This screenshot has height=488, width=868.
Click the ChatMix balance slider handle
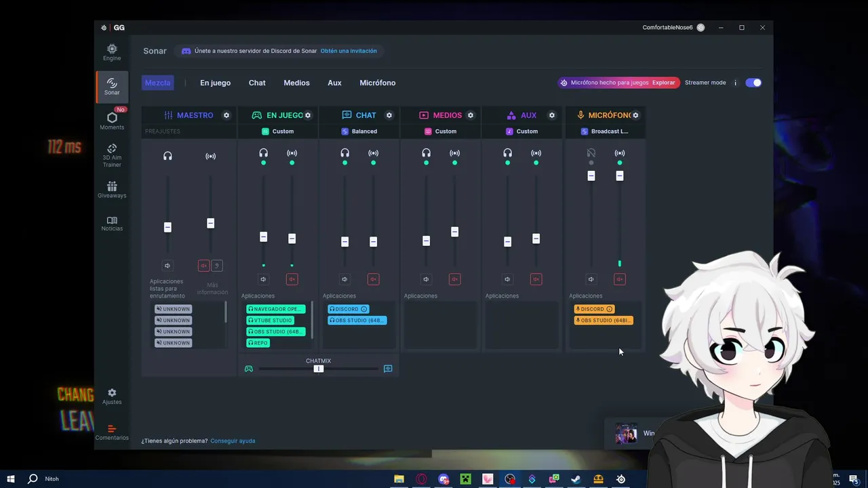click(318, 369)
